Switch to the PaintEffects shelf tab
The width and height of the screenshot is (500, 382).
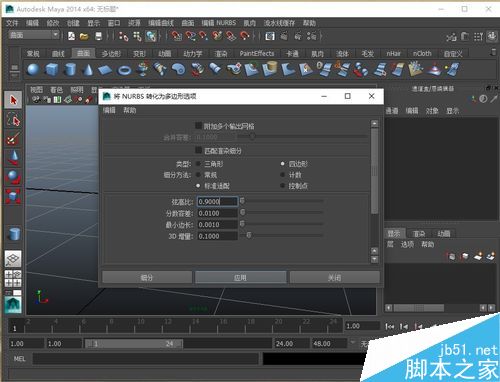click(257, 53)
